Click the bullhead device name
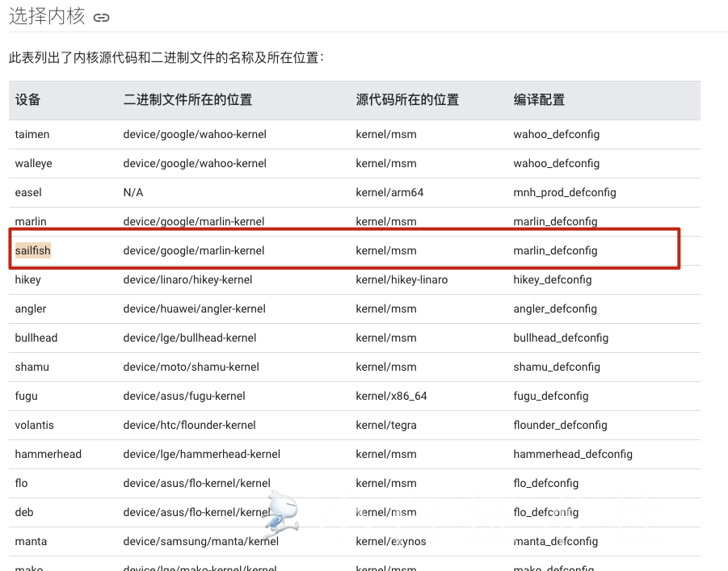 36,338
